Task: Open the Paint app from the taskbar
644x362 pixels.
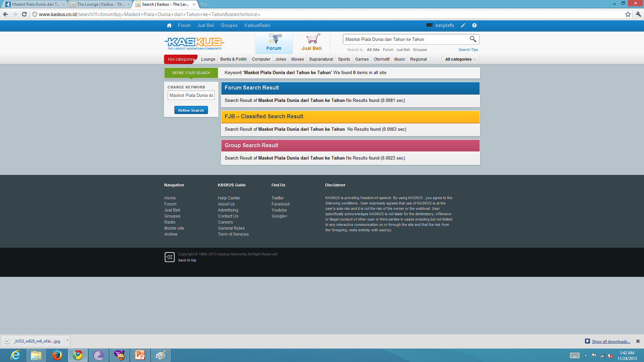Action: 161,355
